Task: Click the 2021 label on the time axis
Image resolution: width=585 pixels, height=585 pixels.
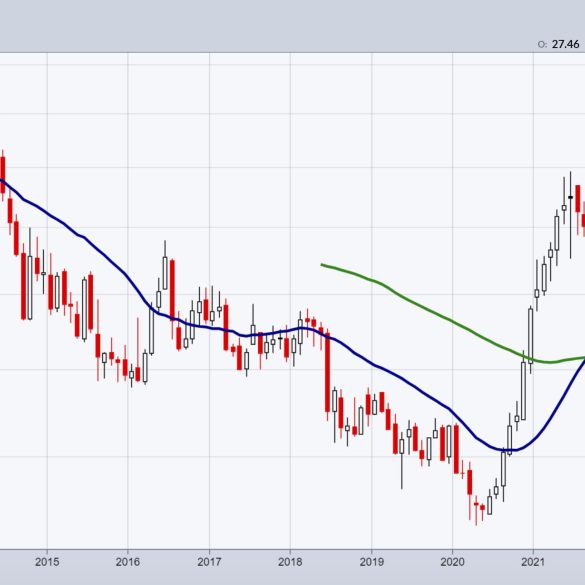Action: tap(533, 562)
